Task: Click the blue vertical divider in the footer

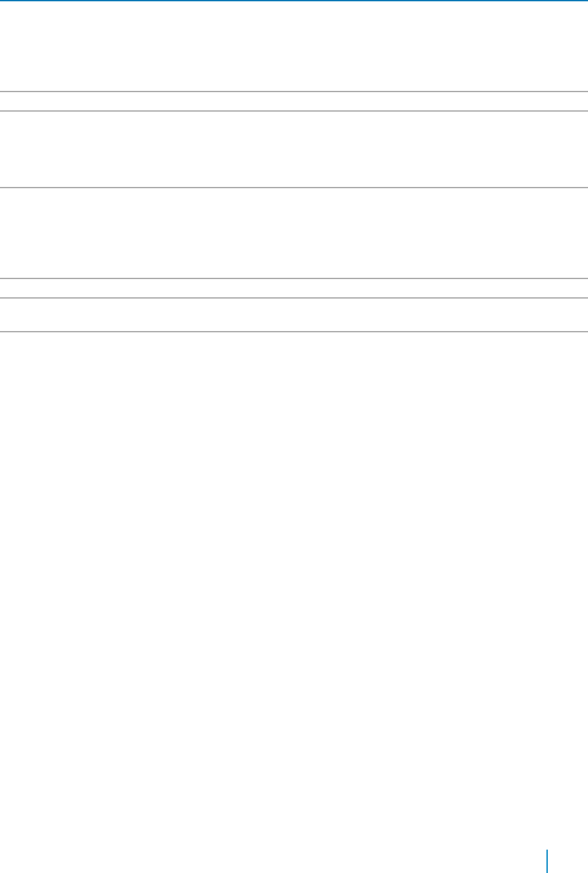Action: coord(547,861)
